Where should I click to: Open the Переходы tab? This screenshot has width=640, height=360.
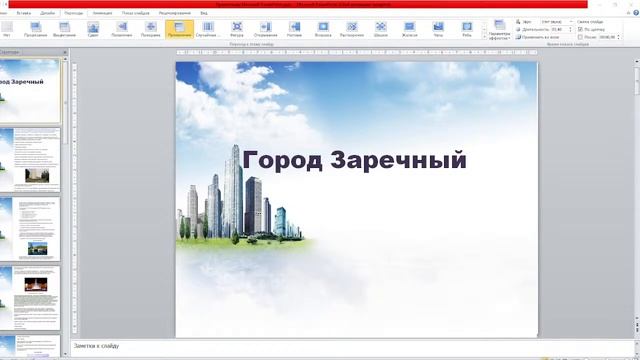coord(73,13)
